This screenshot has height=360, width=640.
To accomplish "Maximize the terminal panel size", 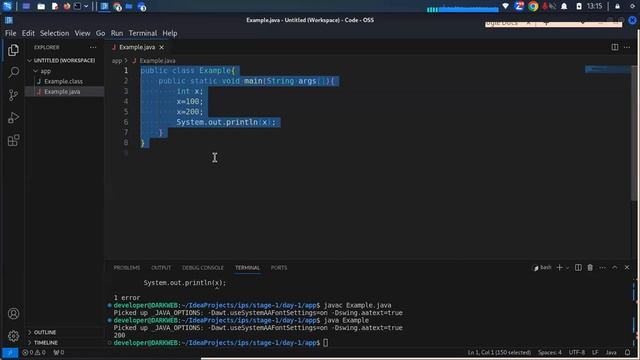I will [615, 268].
